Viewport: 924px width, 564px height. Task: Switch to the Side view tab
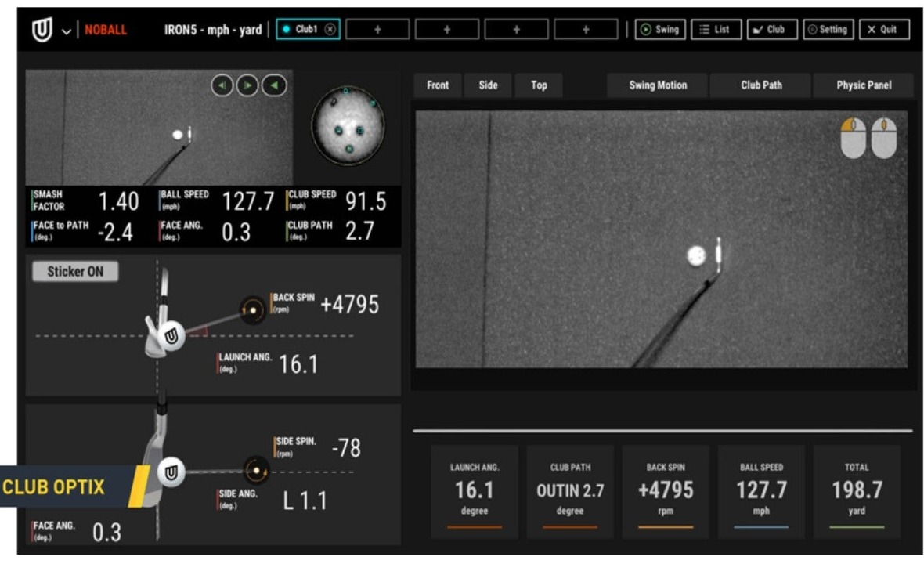[488, 85]
